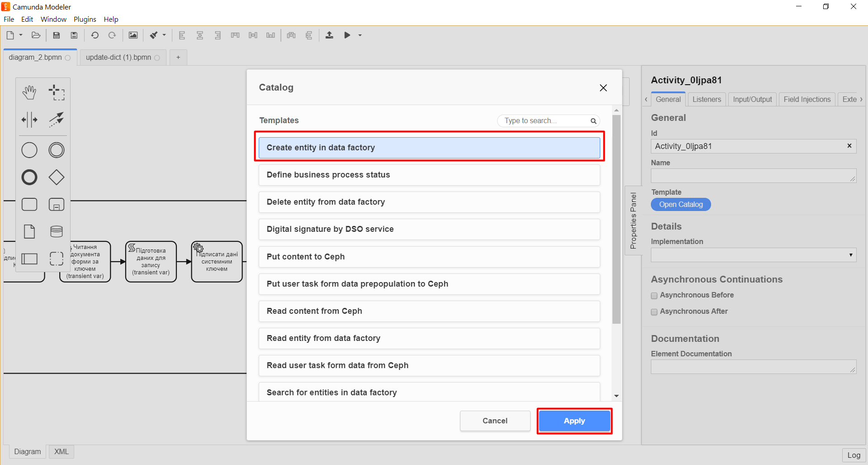
Task: Open the Window menu
Action: pos(53,19)
